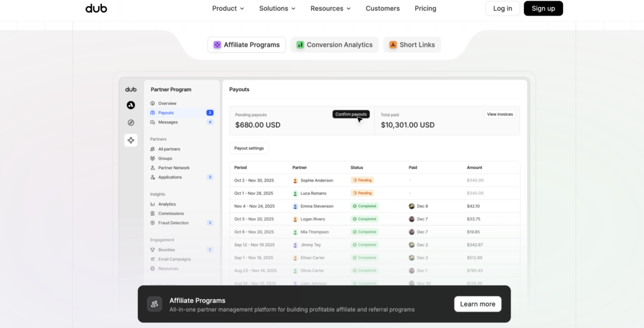Image resolution: width=644 pixels, height=328 pixels.
Task: Click the people icon in the Affiliate Programs banner
Action: (155, 304)
